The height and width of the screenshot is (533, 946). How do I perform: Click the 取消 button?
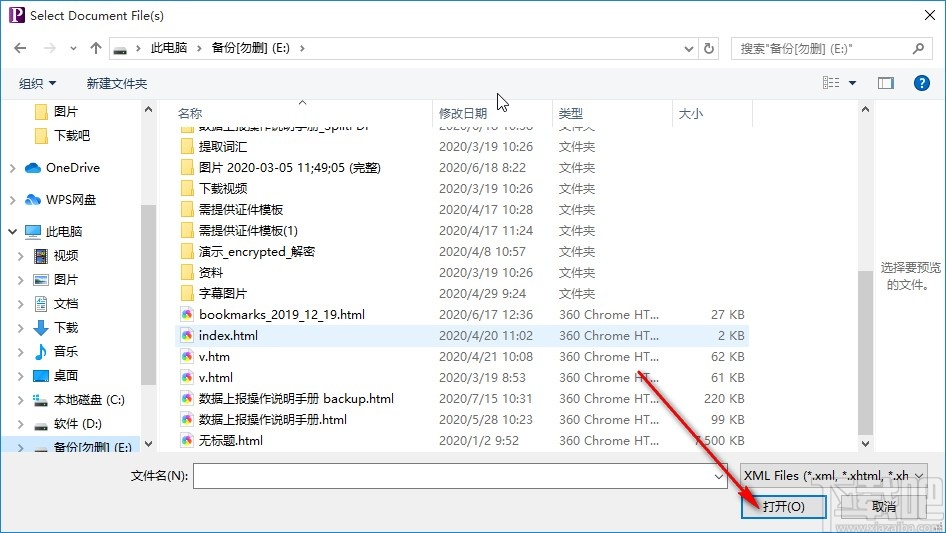pyautogui.click(x=884, y=506)
